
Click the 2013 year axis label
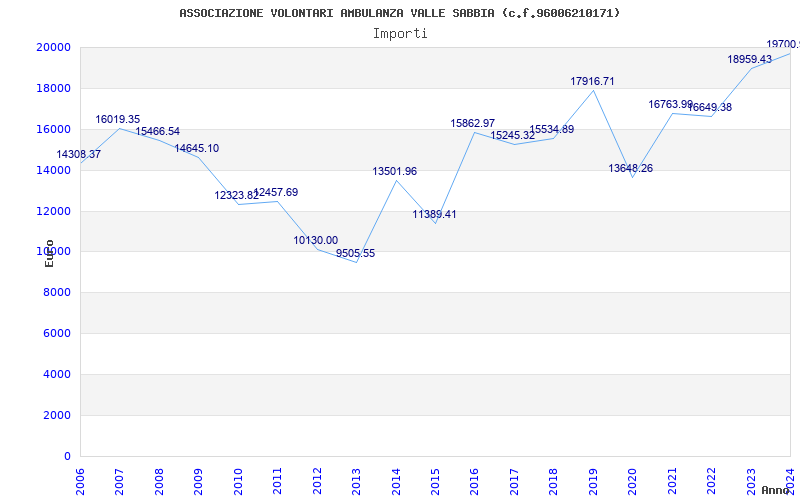coord(357,481)
